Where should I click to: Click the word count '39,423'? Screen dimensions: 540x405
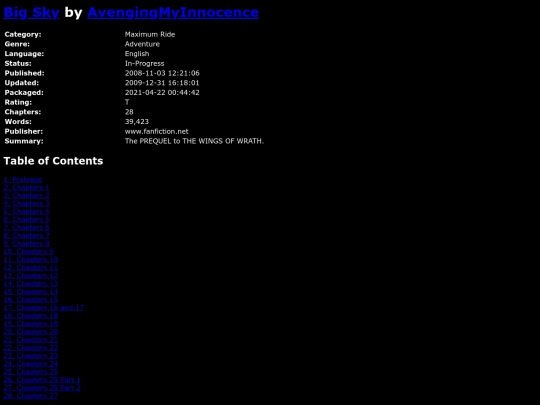coord(137,122)
